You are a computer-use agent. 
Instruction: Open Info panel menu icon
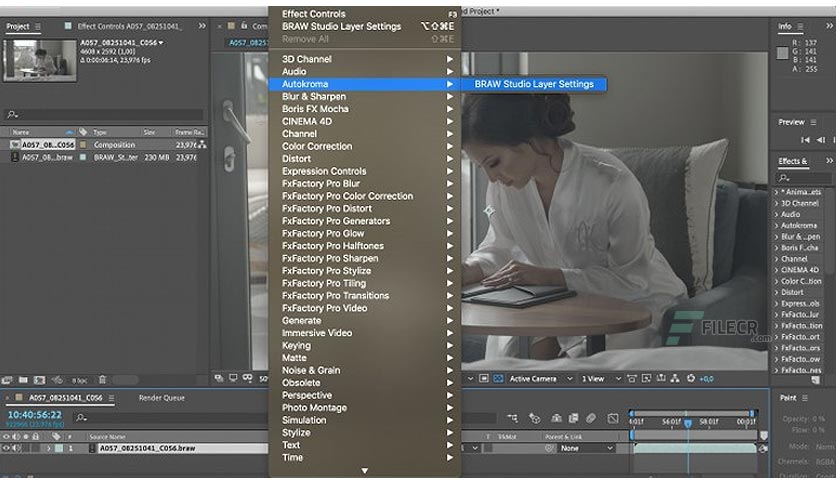800,26
